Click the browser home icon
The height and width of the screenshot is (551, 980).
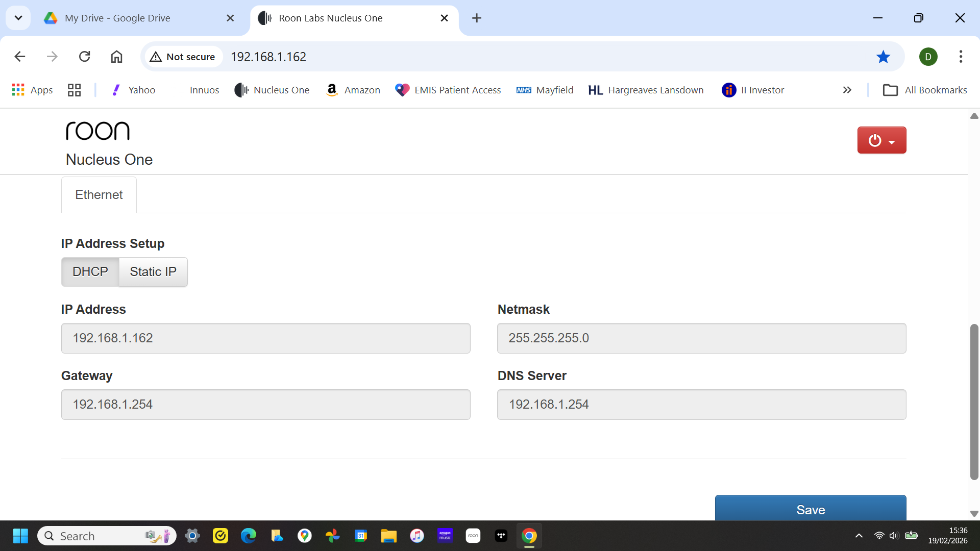[x=116, y=57]
